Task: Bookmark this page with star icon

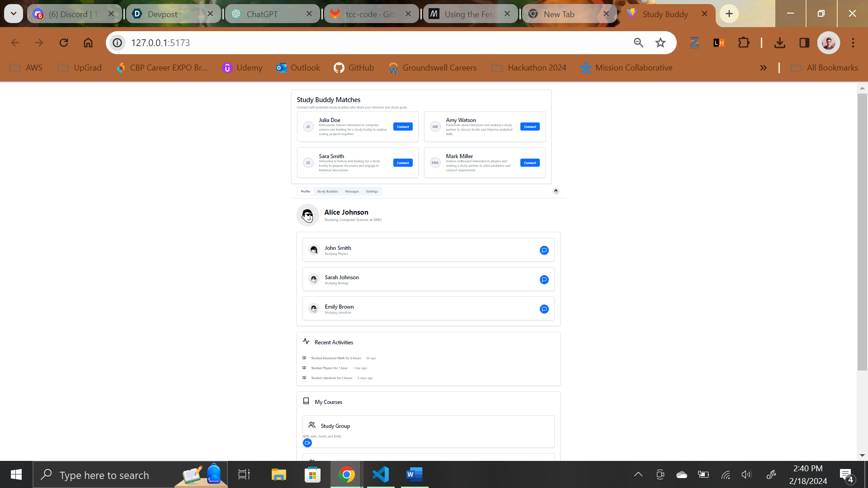Action: tap(660, 42)
